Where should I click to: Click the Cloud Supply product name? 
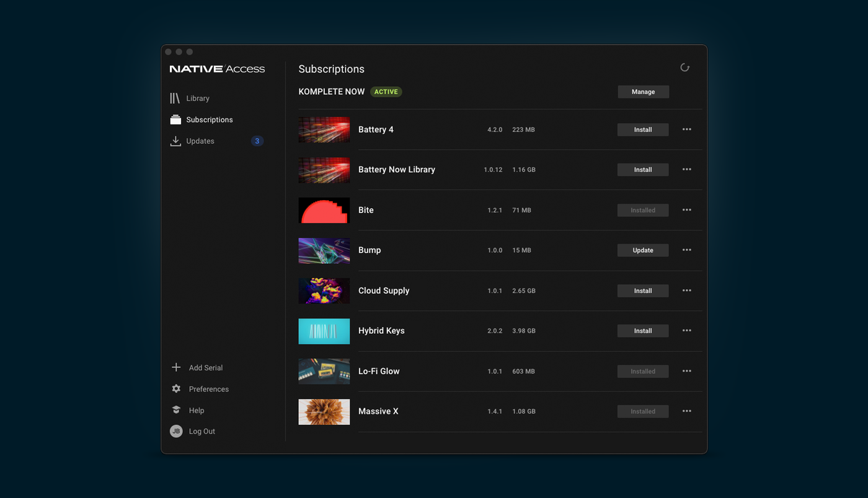click(x=384, y=290)
